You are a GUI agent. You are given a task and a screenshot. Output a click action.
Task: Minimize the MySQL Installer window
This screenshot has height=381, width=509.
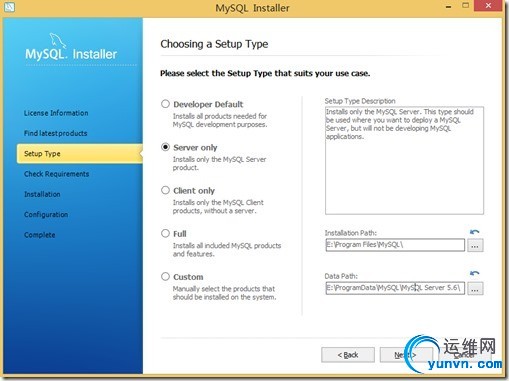click(x=449, y=7)
